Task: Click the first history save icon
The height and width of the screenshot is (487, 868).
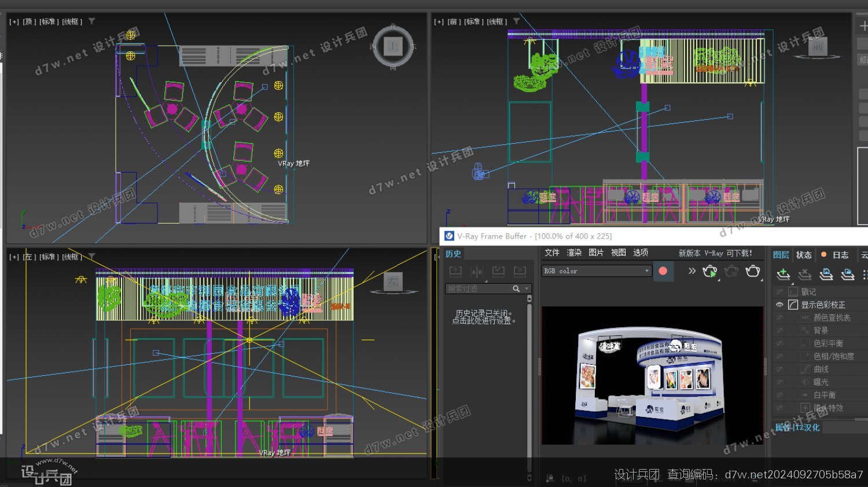Action: [455, 271]
